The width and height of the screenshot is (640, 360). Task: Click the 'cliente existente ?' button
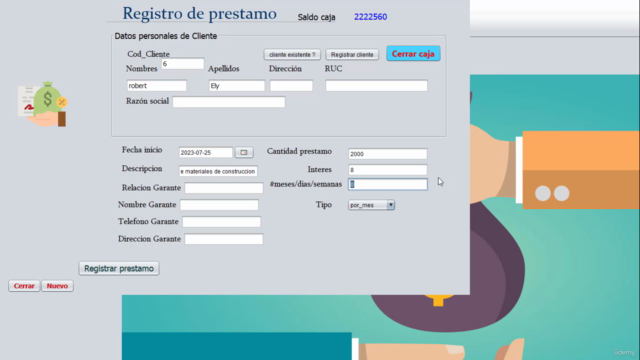[x=292, y=54]
